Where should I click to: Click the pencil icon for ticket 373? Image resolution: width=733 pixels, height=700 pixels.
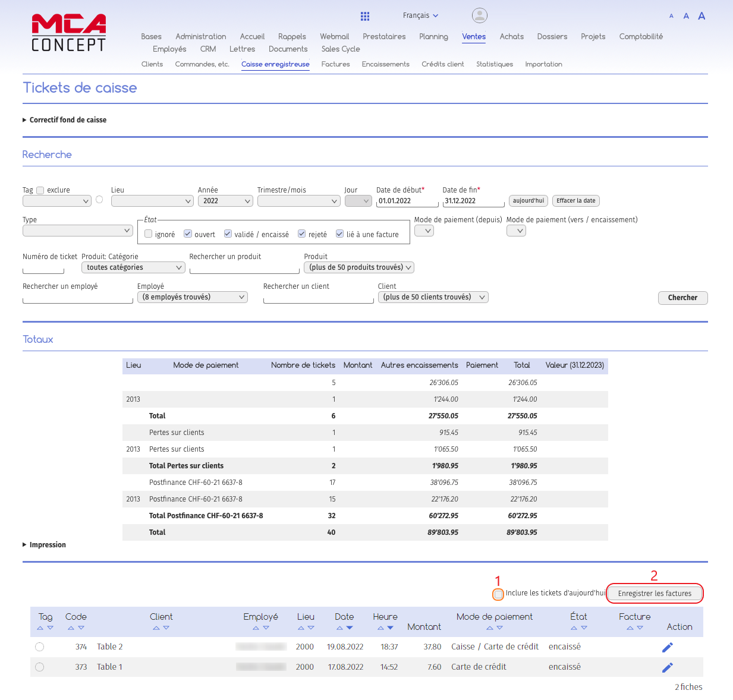(667, 667)
